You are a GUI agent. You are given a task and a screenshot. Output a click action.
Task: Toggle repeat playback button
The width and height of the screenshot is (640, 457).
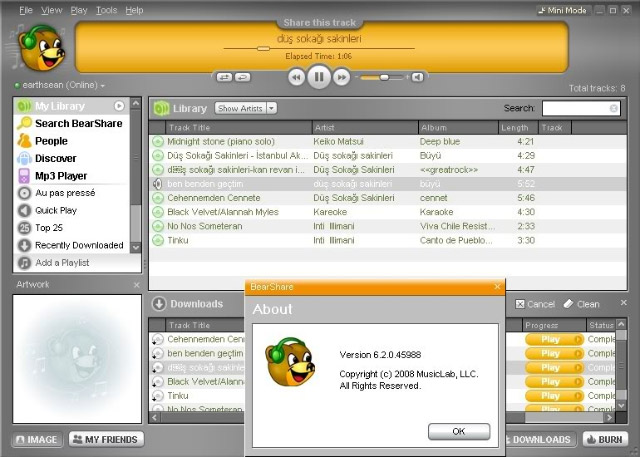(242, 77)
